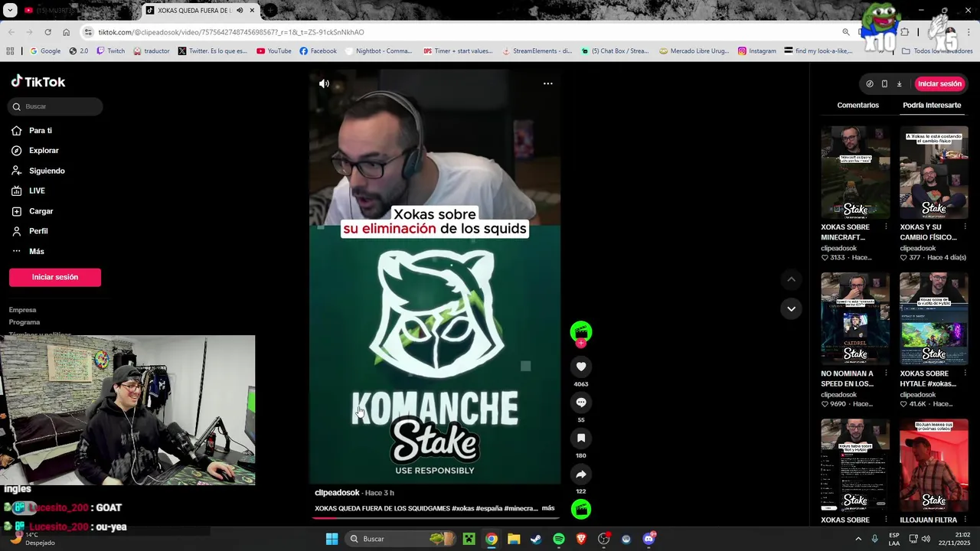Open options for XOKAS Y SU CAMBIO card
Screen dimensions: 980x551
965,227
